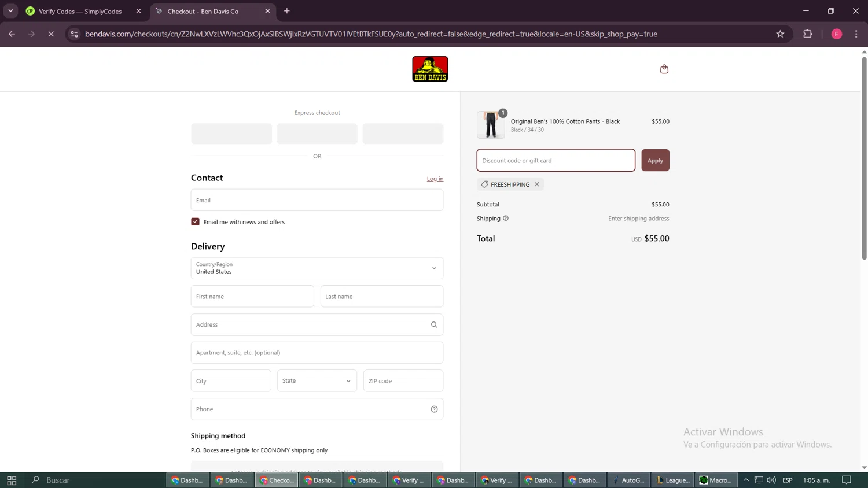This screenshot has width=868, height=488.
Task: Click the taskbar clock 1:05 a. m.
Action: [816, 480]
